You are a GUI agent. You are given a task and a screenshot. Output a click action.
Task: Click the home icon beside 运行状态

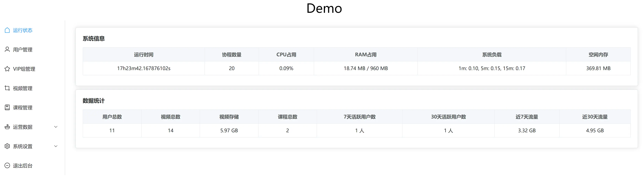pos(7,30)
